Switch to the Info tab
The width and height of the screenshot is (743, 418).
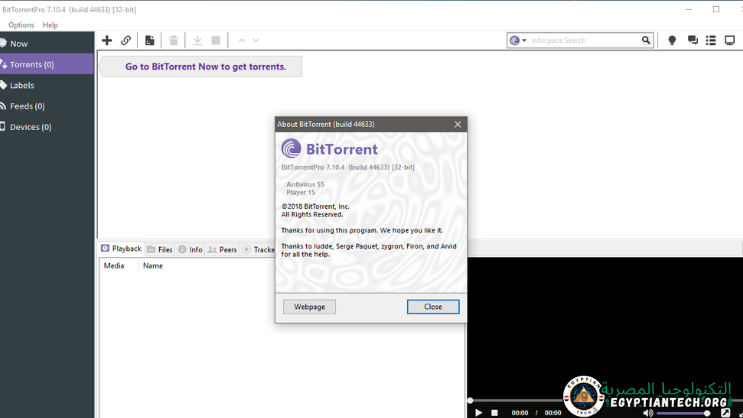point(190,249)
